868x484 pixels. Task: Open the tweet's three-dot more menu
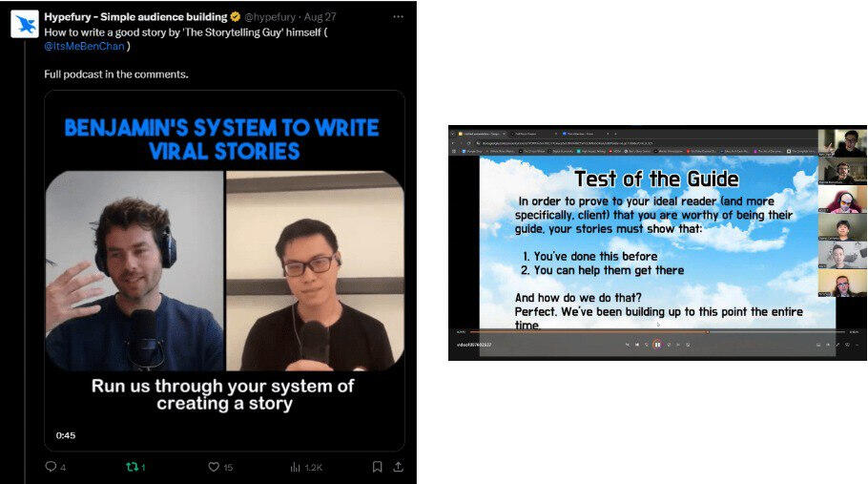tap(398, 16)
